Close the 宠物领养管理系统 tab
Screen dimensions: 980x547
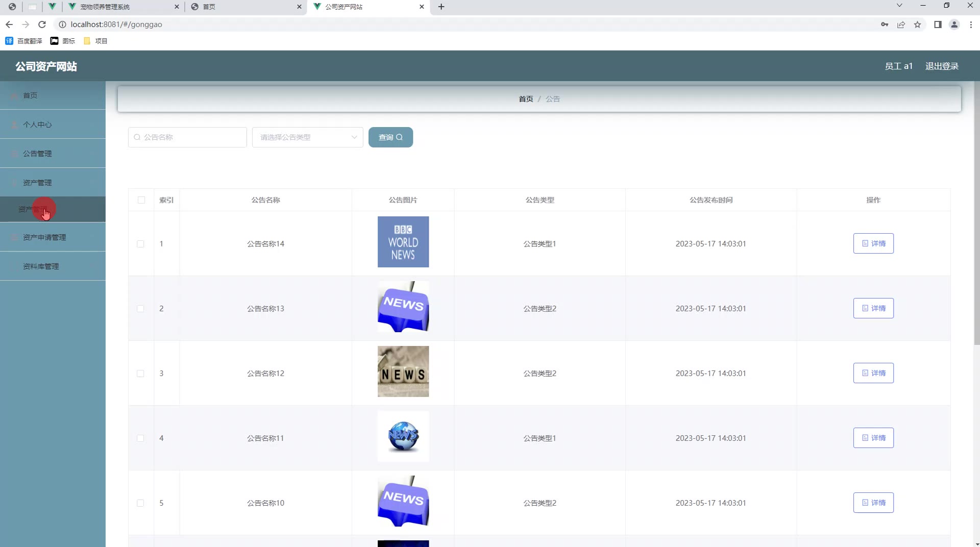pos(177,7)
